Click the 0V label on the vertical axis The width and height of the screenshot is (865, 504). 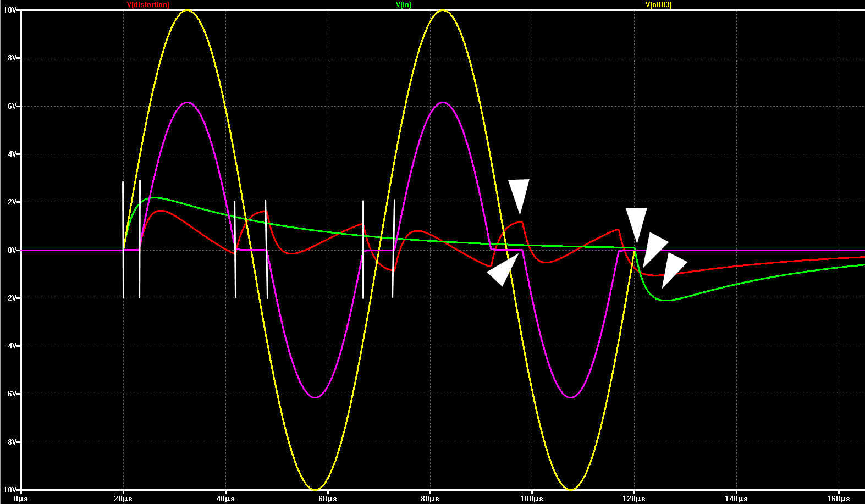12,250
